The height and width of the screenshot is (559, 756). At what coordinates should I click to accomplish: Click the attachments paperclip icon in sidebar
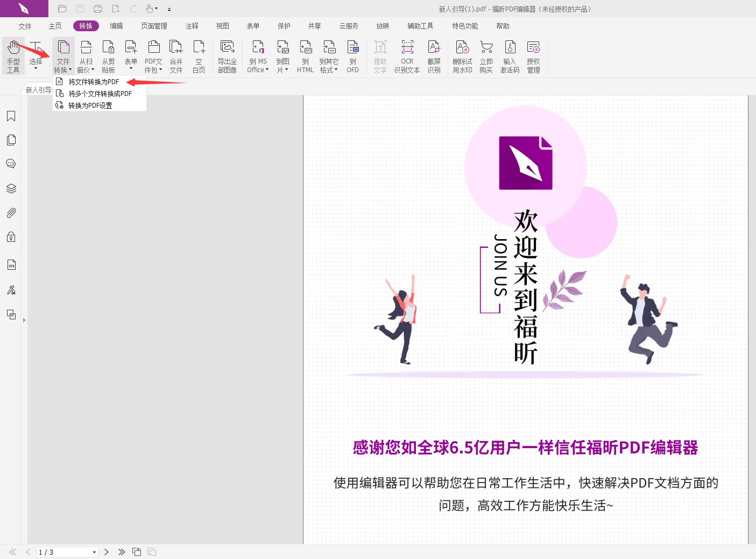[11, 213]
